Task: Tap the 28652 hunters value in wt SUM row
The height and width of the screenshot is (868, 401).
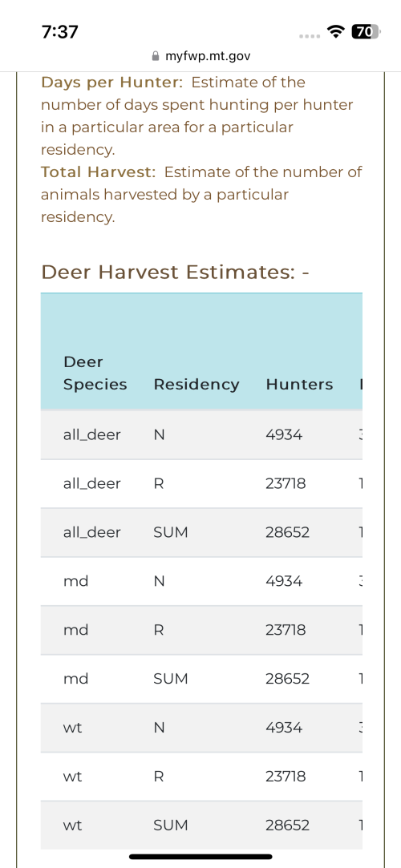Action: [287, 825]
